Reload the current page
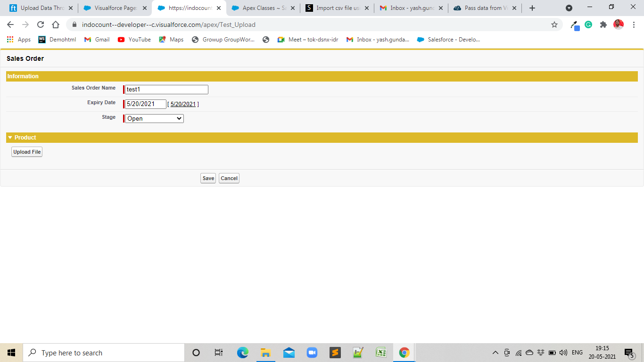 pos(41,25)
